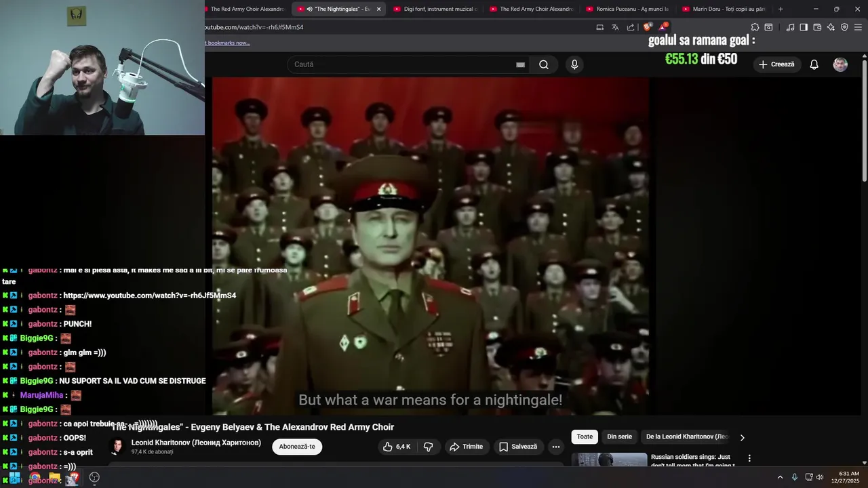
Task: Click the Abonează-te subscribe button
Action: click(297, 447)
